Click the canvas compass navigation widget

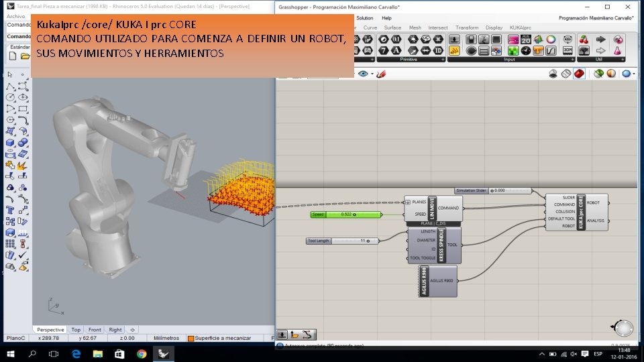pyautogui.click(x=623, y=328)
